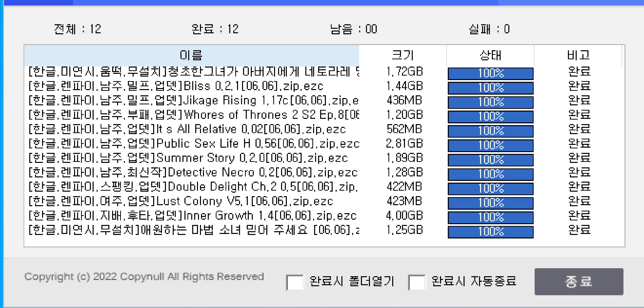Click 완료 status of 436MB file
This screenshot has width=644, height=308.
click(x=579, y=101)
